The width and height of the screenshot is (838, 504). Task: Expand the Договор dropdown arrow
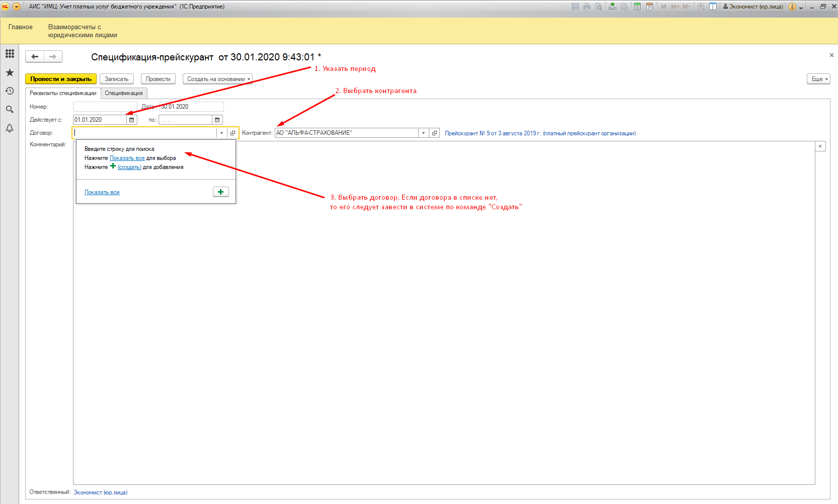[221, 133]
